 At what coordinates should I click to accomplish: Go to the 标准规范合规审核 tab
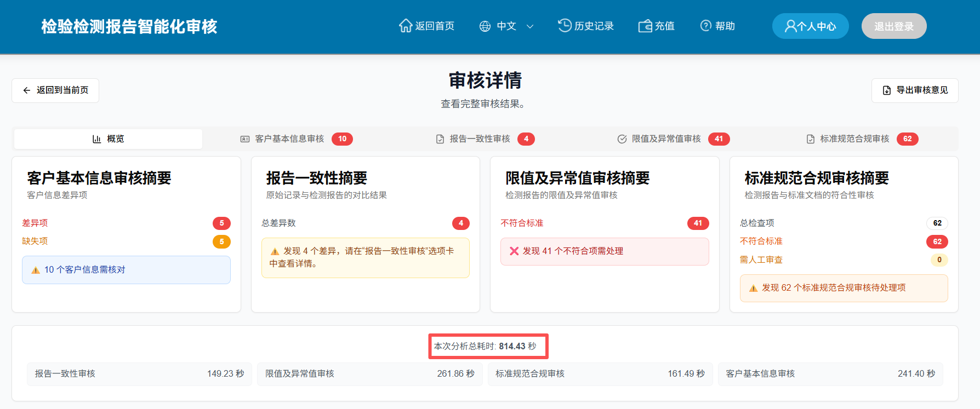point(854,139)
